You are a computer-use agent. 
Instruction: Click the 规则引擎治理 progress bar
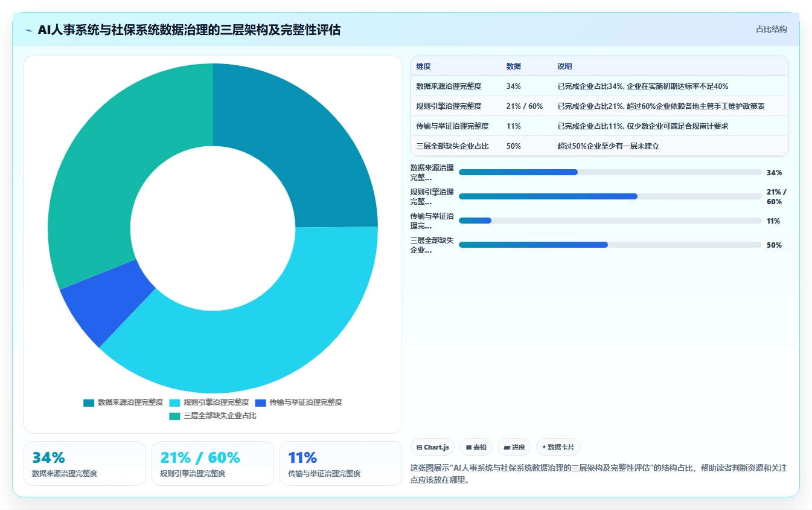610,196
